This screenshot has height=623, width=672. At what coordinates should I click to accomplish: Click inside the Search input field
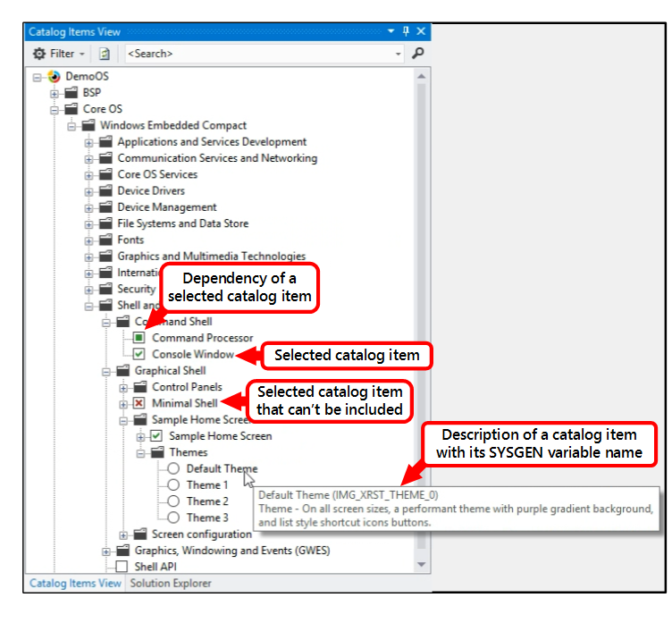tap(259, 54)
